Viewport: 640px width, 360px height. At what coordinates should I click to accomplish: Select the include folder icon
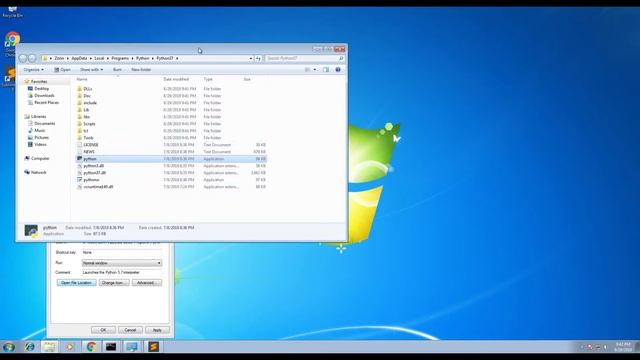[x=80, y=103]
